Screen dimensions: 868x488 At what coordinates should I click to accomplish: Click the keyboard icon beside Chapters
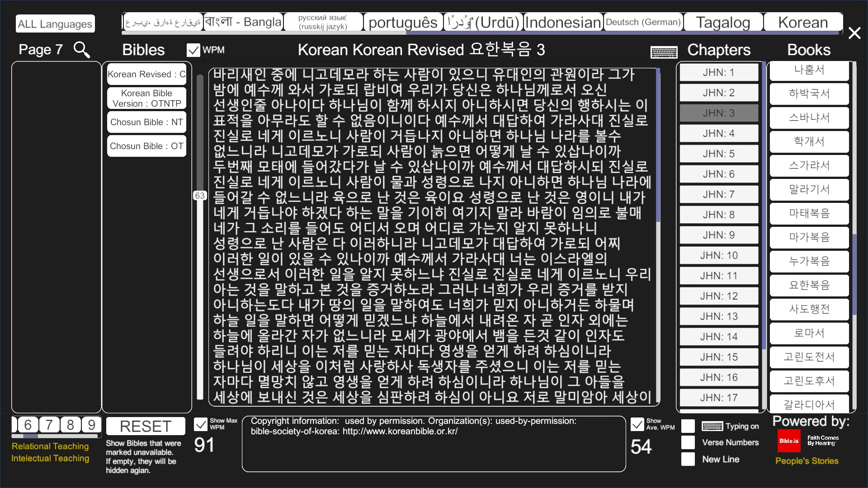[x=663, y=52]
